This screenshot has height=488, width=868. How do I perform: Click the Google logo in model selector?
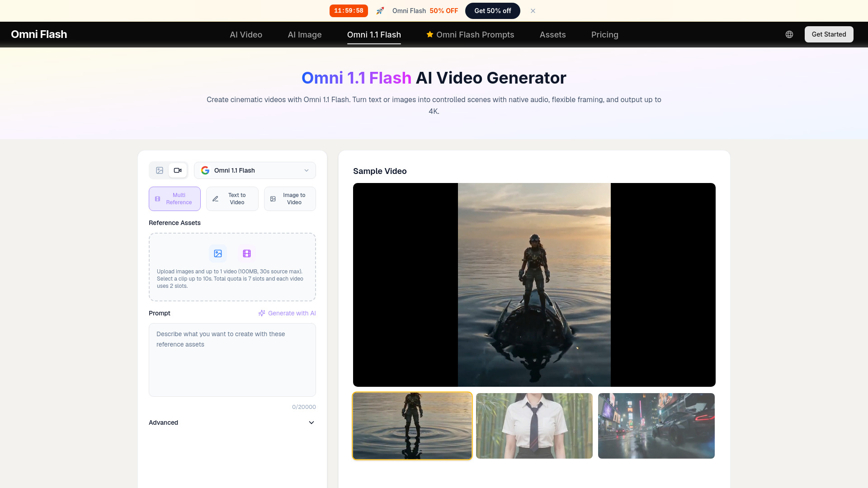coord(205,170)
